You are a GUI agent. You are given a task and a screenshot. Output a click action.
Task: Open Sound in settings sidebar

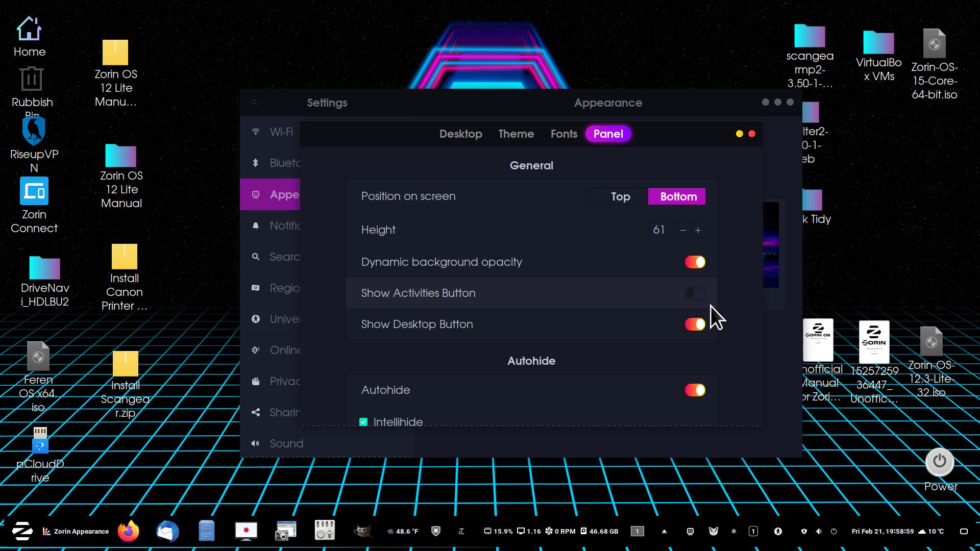pyautogui.click(x=286, y=443)
